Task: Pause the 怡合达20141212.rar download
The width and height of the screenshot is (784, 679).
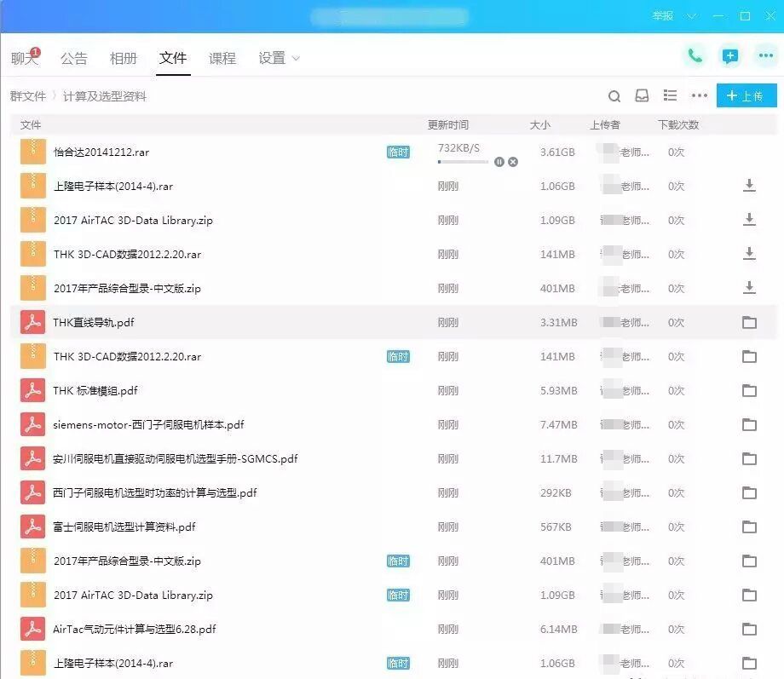Action: (x=499, y=161)
